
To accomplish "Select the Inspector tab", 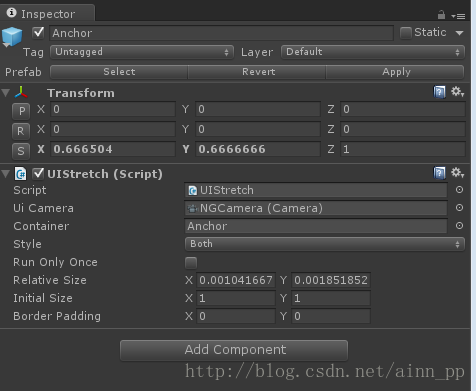I will (48, 14).
